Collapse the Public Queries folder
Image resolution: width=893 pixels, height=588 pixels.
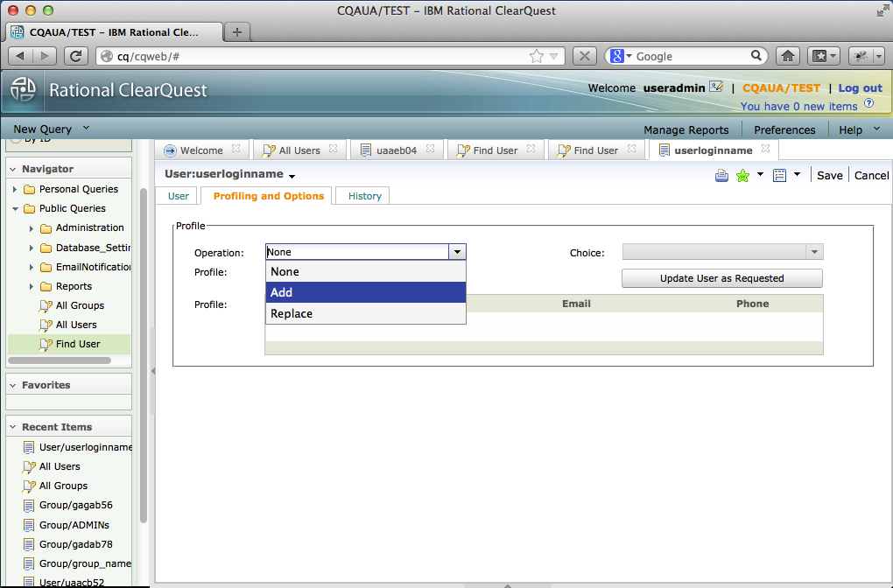click(x=15, y=209)
